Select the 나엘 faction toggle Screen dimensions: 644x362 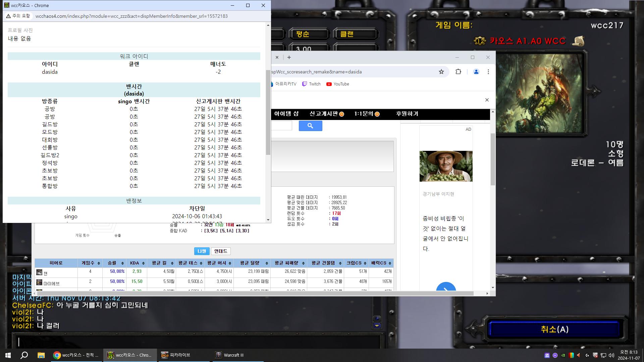click(x=202, y=251)
